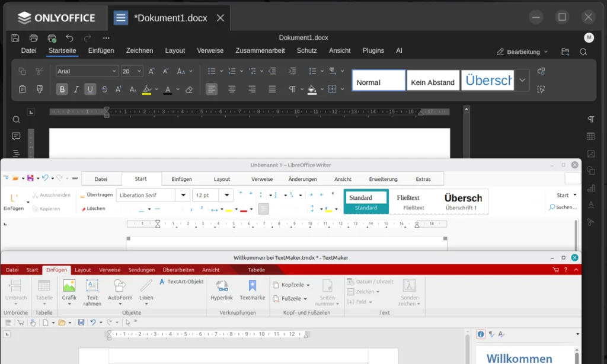Open the search icon at ONLYOFFICE top right
Viewport: 607px width, 364px height.
tap(583, 52)
